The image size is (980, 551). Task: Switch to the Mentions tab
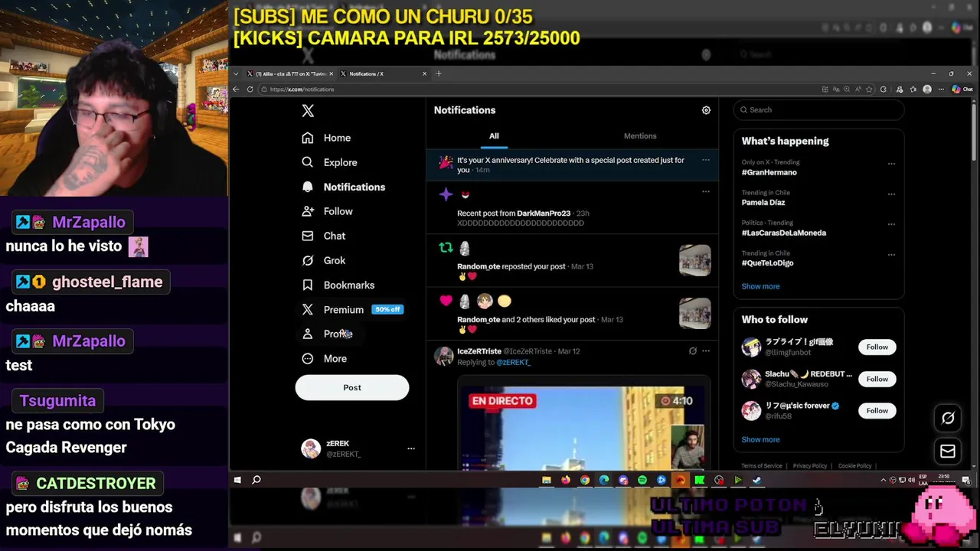point(640,136)
